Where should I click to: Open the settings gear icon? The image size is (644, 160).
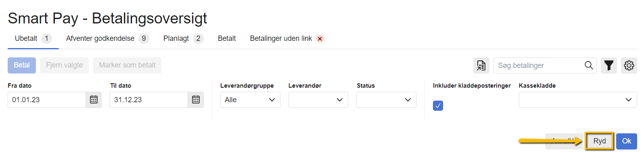tap(629, 65)
